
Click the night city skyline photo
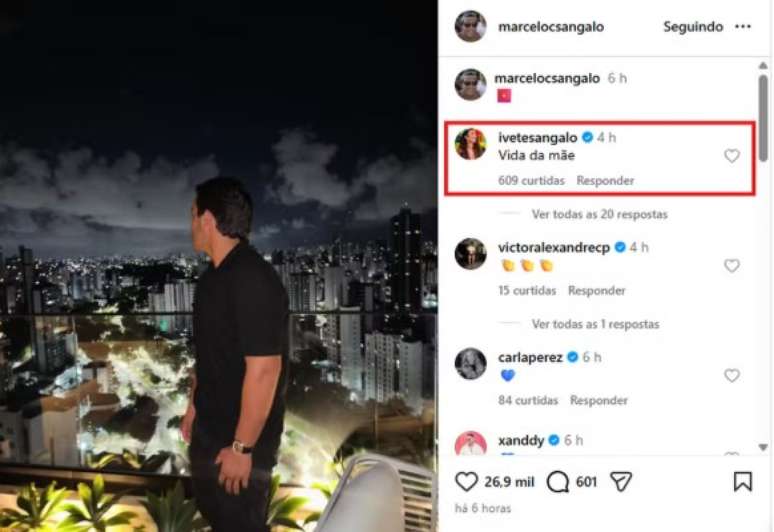point(219,266)
